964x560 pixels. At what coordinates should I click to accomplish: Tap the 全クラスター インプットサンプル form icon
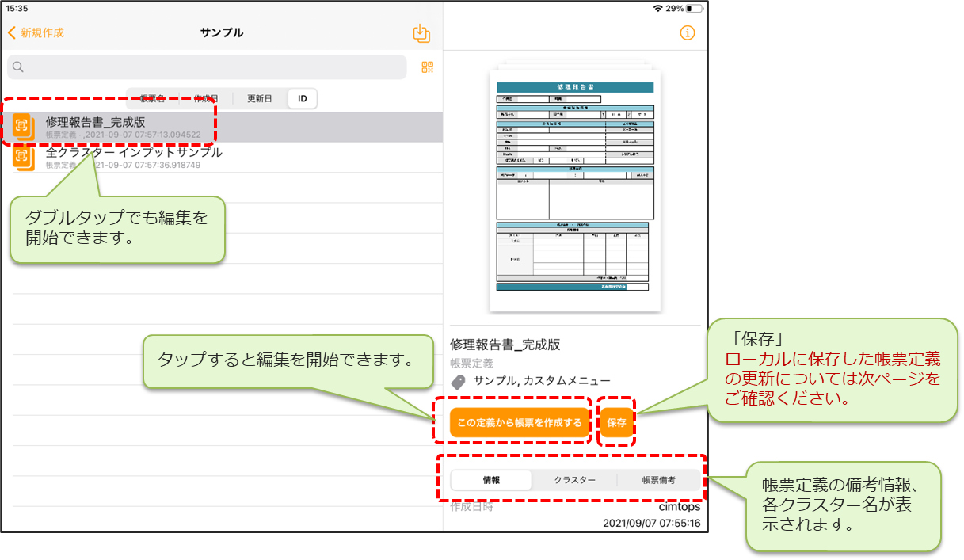pyautogui.click(x=22, y=157)
